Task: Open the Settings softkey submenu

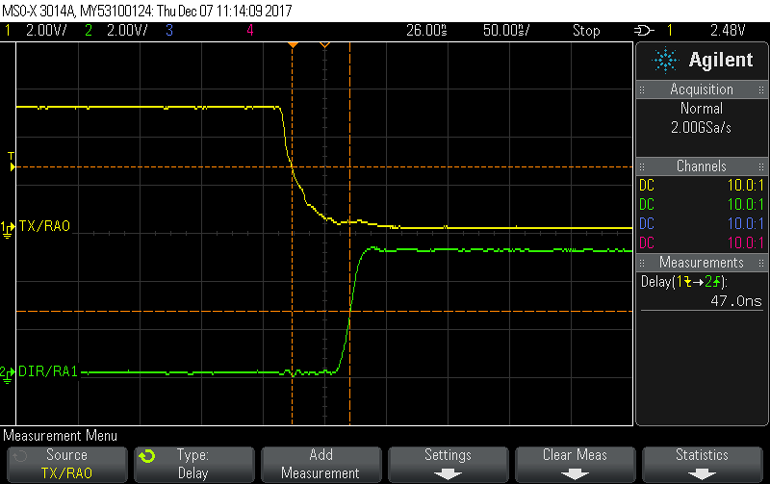Action: (x=447, y=463)
